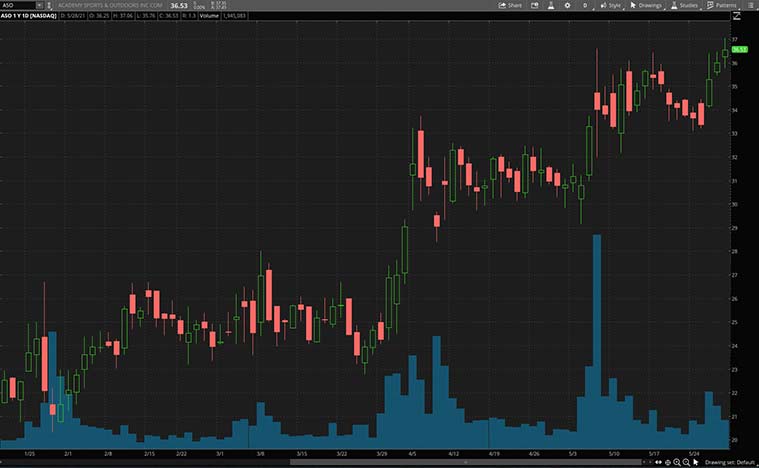Click the Volume label in data row
Image resolution: width=759 pixels, height=468 pixels.
point(209,16)
